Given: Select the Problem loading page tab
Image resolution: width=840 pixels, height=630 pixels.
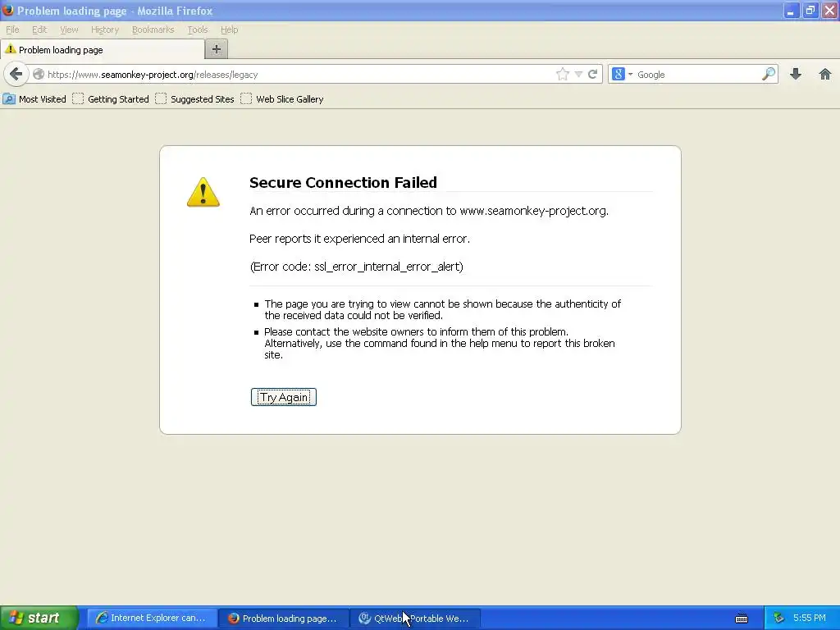Looking at the screenshot, I should pyautogui.click(x=103, y=50).
